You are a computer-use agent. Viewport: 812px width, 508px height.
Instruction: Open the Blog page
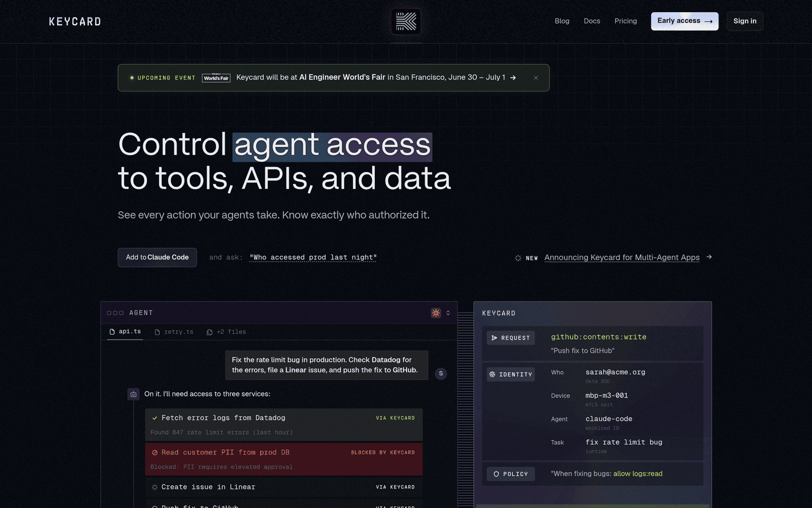[x=562, y=21]
